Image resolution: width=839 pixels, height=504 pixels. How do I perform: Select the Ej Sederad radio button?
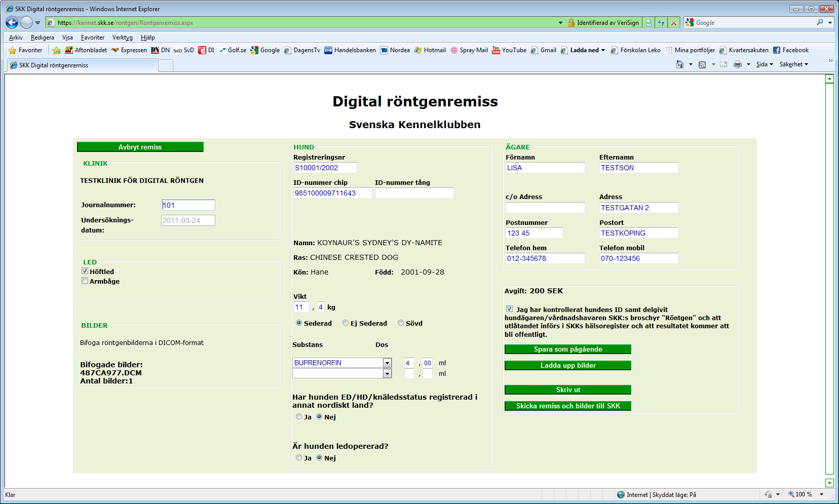(x=346, y=323)
